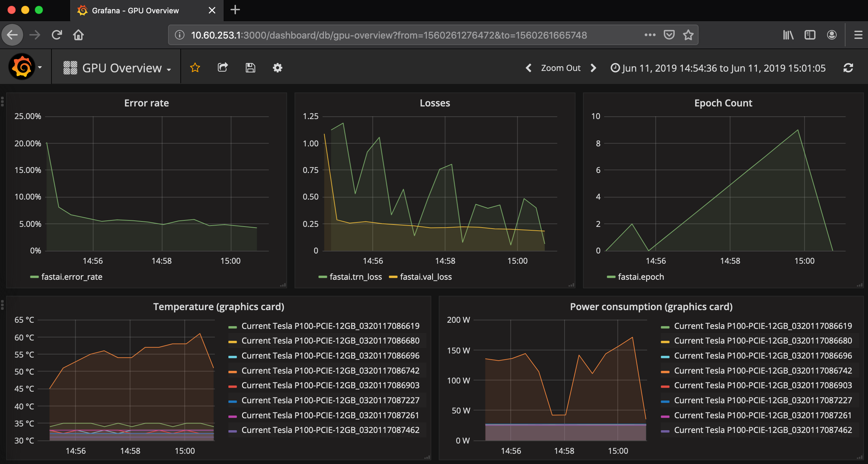Click fastai.error_rate green color swatch

pos(34,277)
